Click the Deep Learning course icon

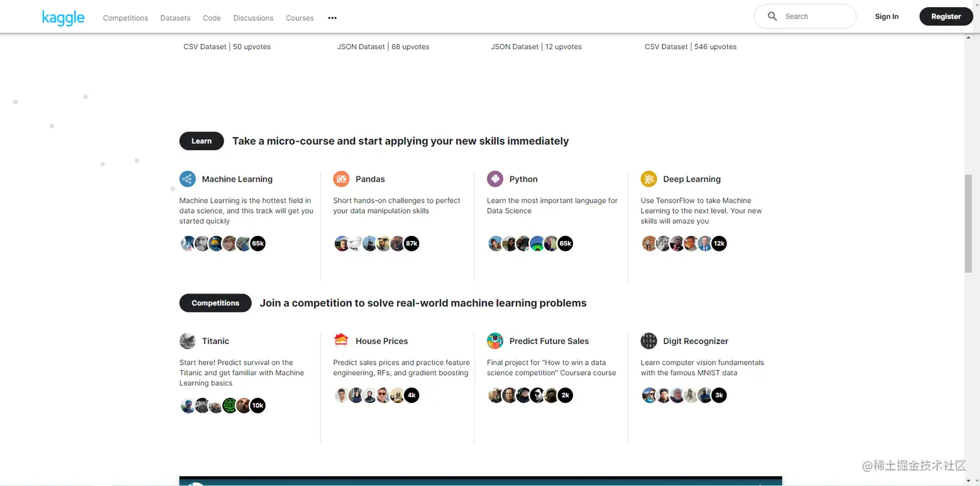click(649, 179)
